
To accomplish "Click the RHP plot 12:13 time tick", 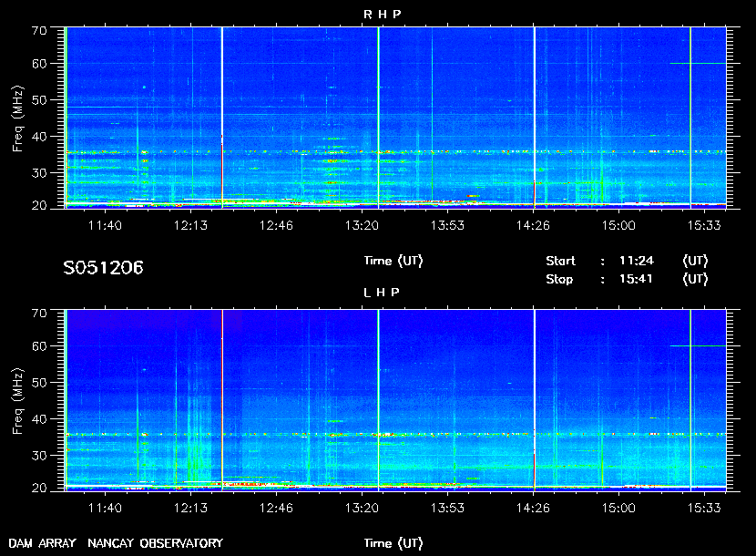I will tap(190, 225).
